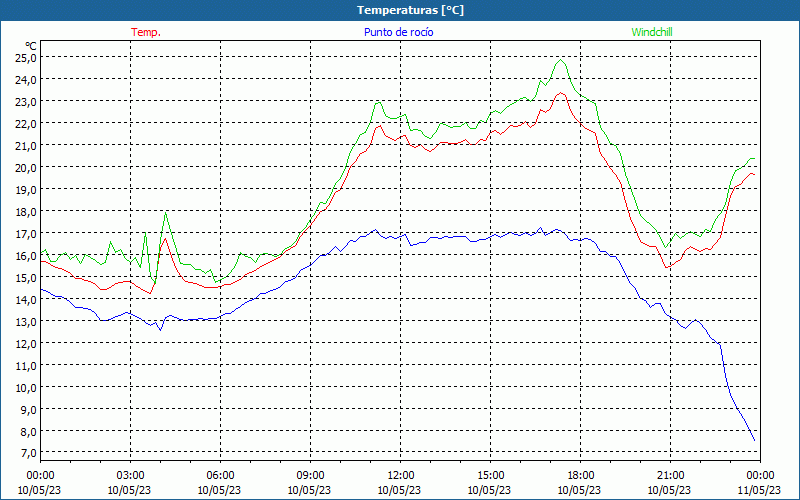The image size is (800, 500).
Task: Click the 9,0 y-axis value
Action: [x=28, y=409]
